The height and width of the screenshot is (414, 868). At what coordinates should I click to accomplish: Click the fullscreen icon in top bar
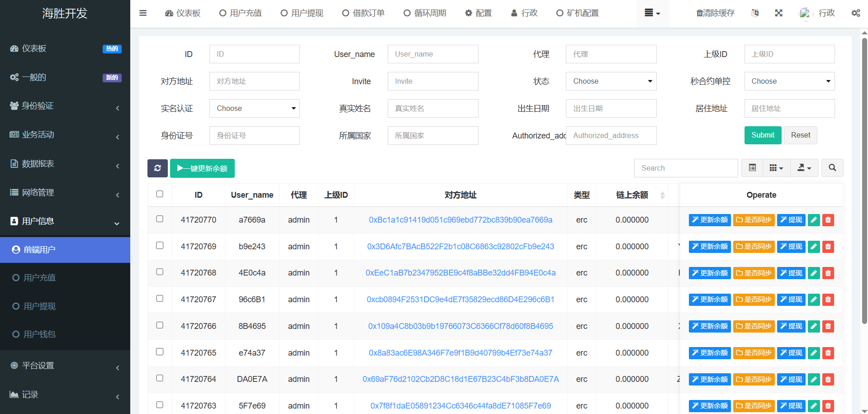pyautogui.click(x=778, y=13)
